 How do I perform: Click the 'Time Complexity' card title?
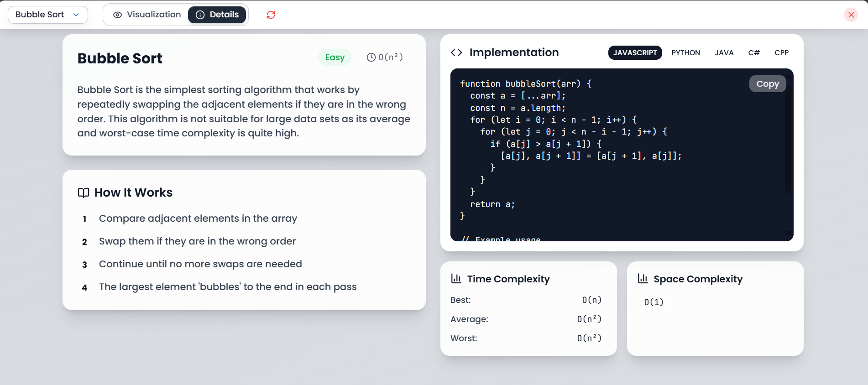[508, 279]
